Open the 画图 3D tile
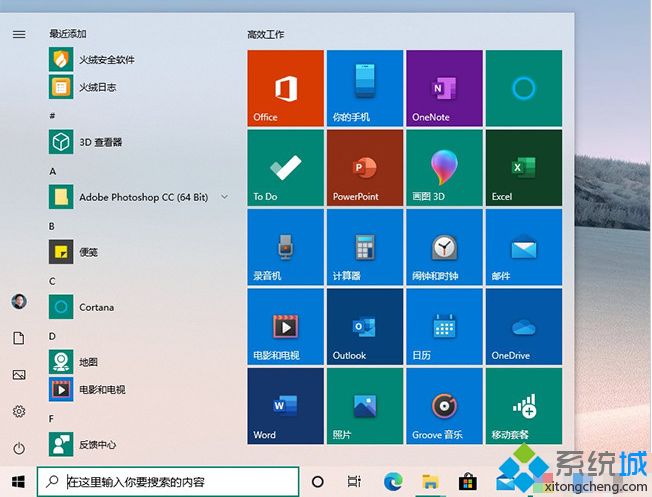The width and height of the screenshot is (652, 497). click(x=444, y=168)
